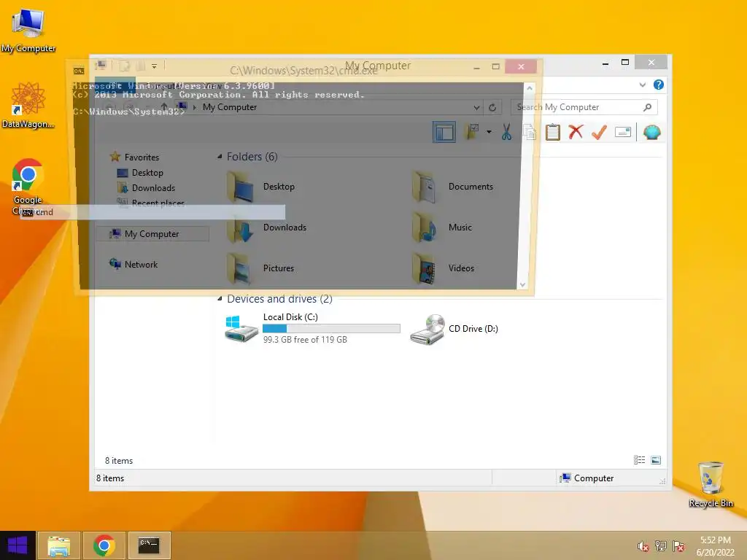747x560 pixels.
Task: Collapse the Devices and drives group
Action: (x=220, y=298)
